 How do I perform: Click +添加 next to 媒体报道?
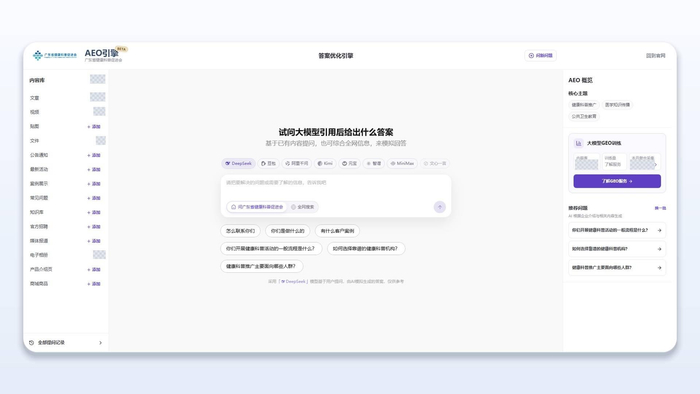(x=94, y=241)
